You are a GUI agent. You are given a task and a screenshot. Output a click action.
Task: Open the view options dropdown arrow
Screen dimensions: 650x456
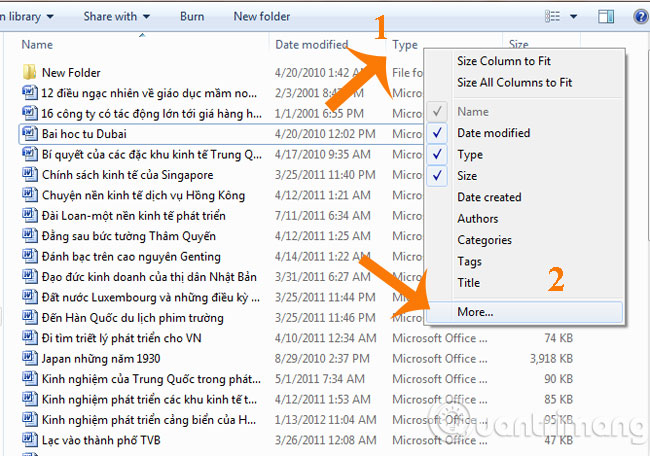(574, 17)
